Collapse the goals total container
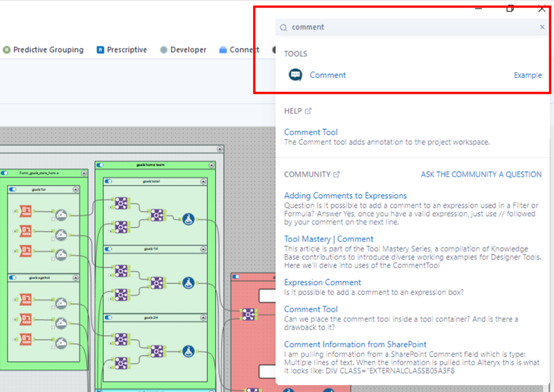The image size is (554, 392). tap(203, 182)
